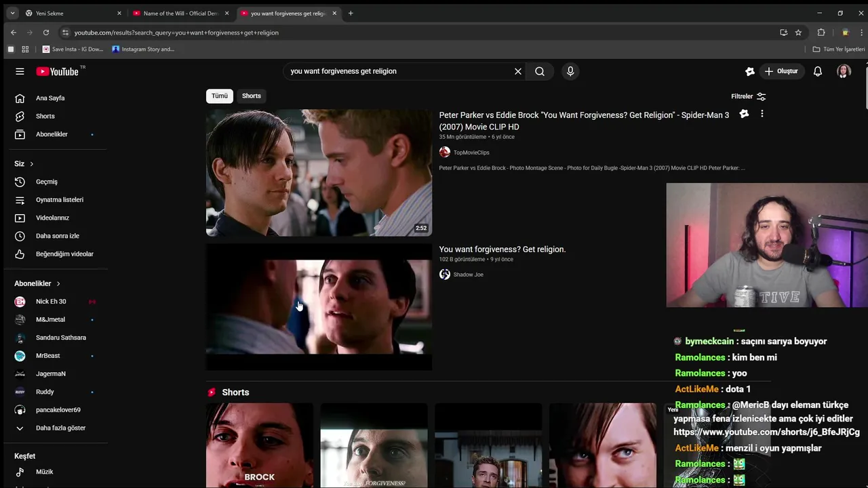Open the install-app icon in address bar
This screenshot has width=868, height=488.
784,32
